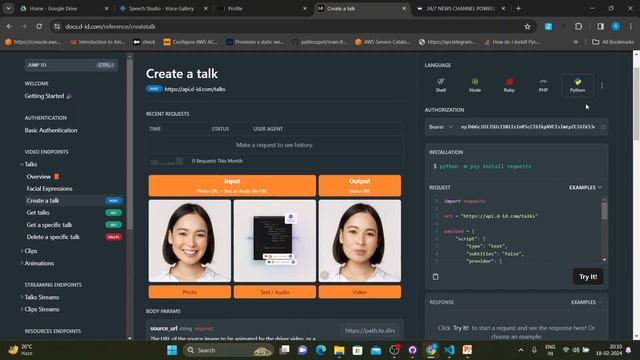The height and width of the screenshot is (360, 640).
Task: Click the request code panel scrollbar
Action: pyautogui.click(x=604, y=211)
